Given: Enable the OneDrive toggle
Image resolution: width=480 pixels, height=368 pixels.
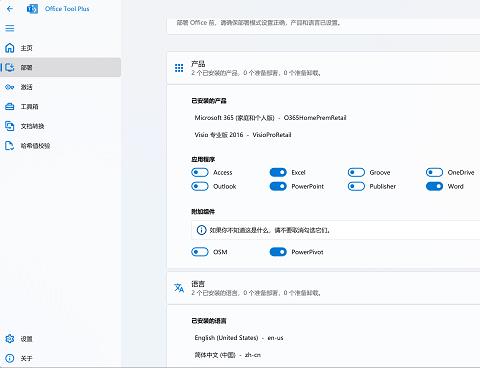Looking at the screenshot, I should point(434,172).
